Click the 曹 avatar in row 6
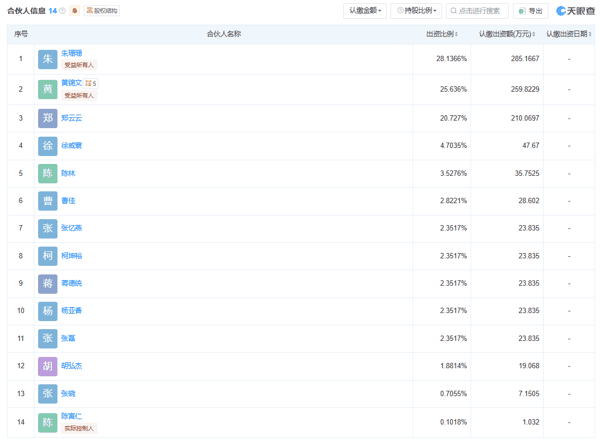 [47, 201]
